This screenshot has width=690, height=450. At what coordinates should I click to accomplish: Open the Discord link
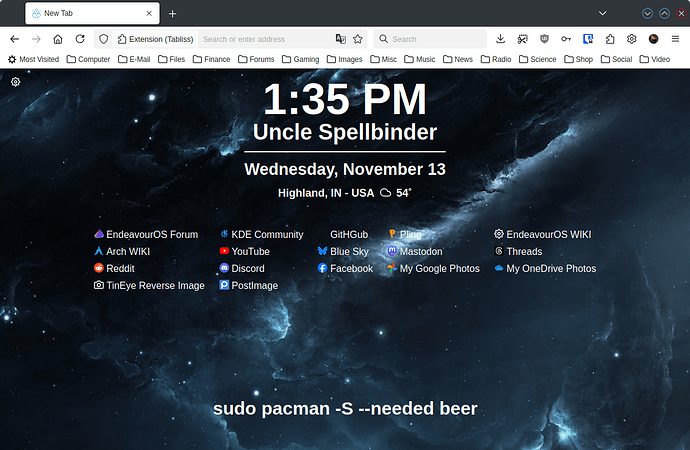(x=242, y=268)
